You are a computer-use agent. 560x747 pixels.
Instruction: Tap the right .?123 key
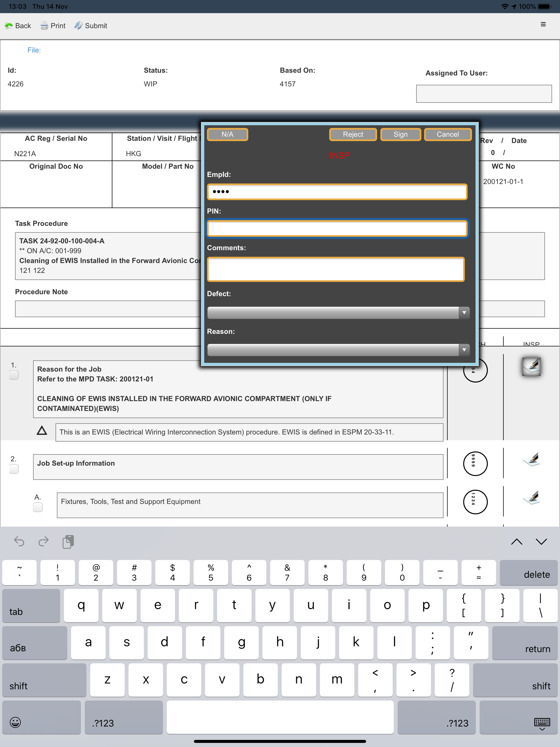pyautogui.click(x=436, y=717)
